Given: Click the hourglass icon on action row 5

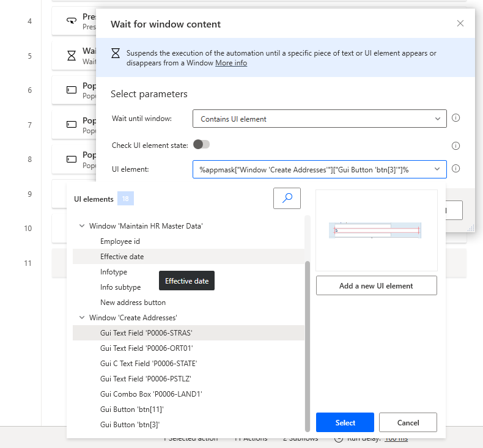Looking at the screenshot, I should click(72, 56).
